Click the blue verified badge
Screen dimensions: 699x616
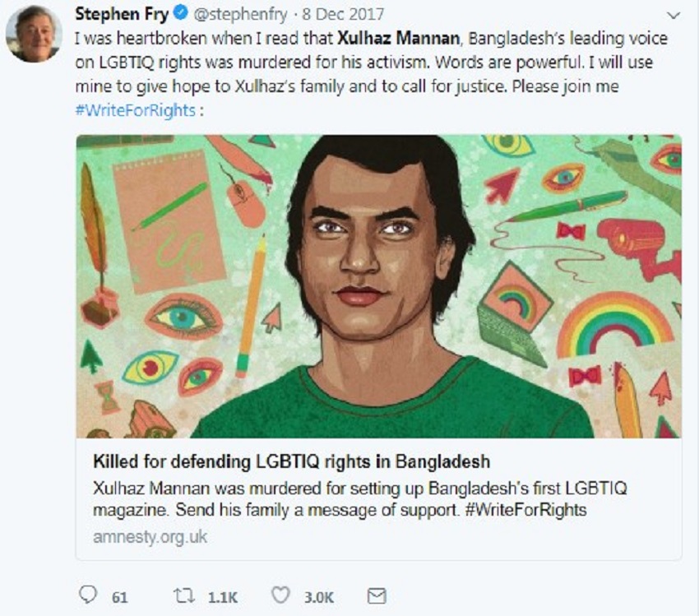pos(181,16)
